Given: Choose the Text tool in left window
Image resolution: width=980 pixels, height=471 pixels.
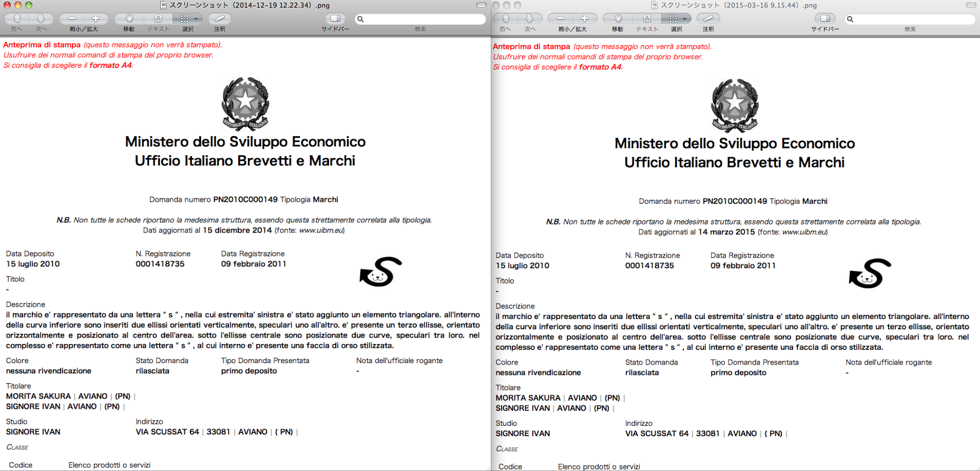Looking at the screenshot, I should tap(159, 18).
